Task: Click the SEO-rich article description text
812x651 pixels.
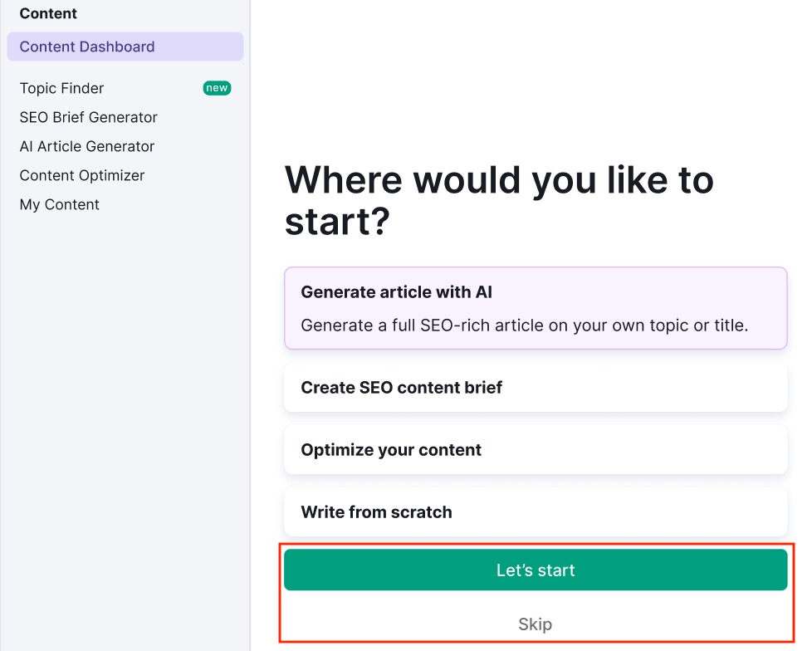Action: point(524,325)
